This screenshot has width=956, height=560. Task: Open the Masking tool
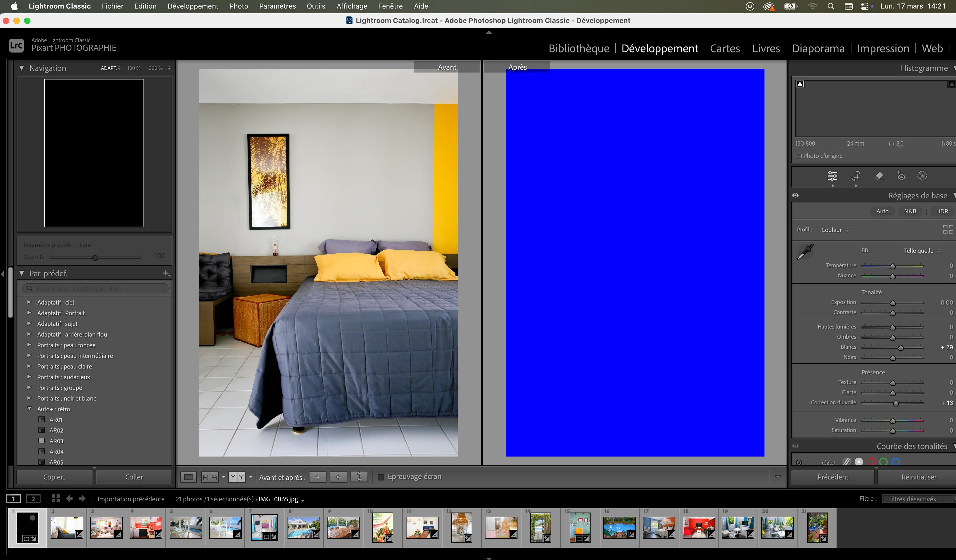(x=922, y=176)
